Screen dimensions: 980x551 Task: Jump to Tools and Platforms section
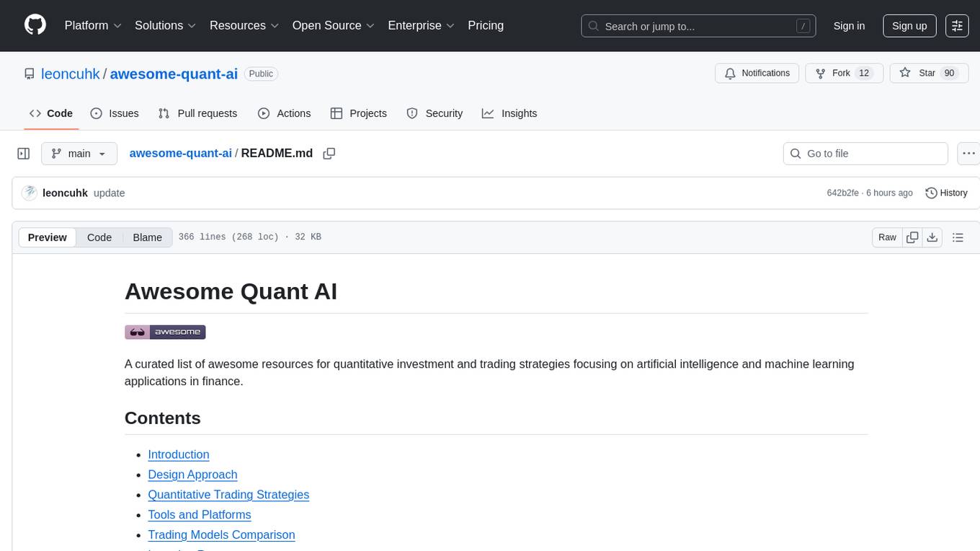(200, 515)
